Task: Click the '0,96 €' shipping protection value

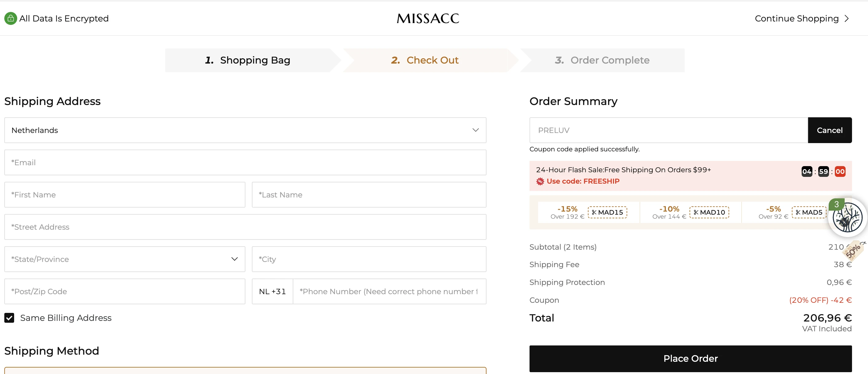Action: coord(839,282)
